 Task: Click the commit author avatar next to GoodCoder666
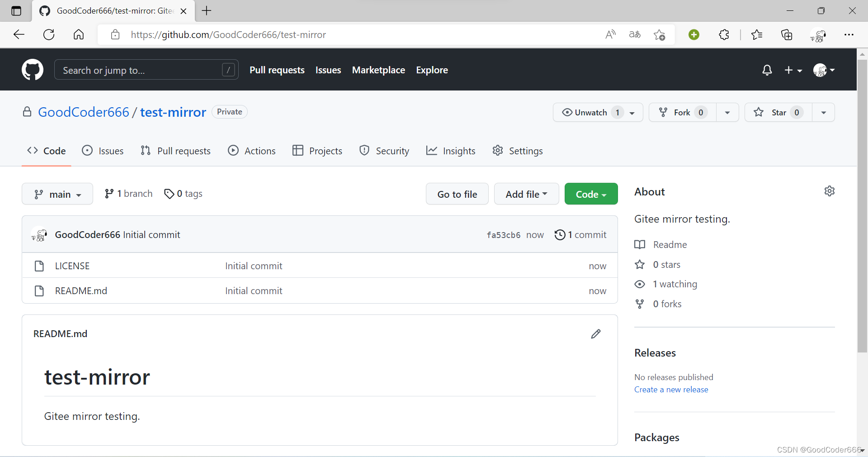click(39, 235)
